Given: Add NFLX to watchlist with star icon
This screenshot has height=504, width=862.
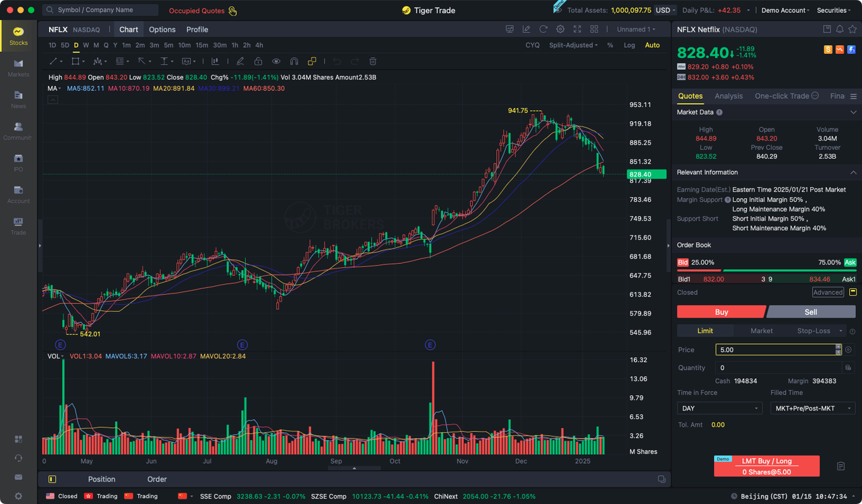Looking at the screenshot, I should (x=852, y=30).
